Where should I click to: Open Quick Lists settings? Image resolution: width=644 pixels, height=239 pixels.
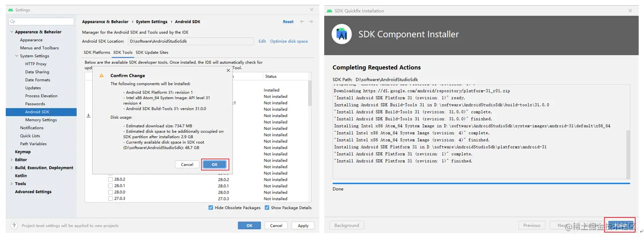(x=30, y=136)
